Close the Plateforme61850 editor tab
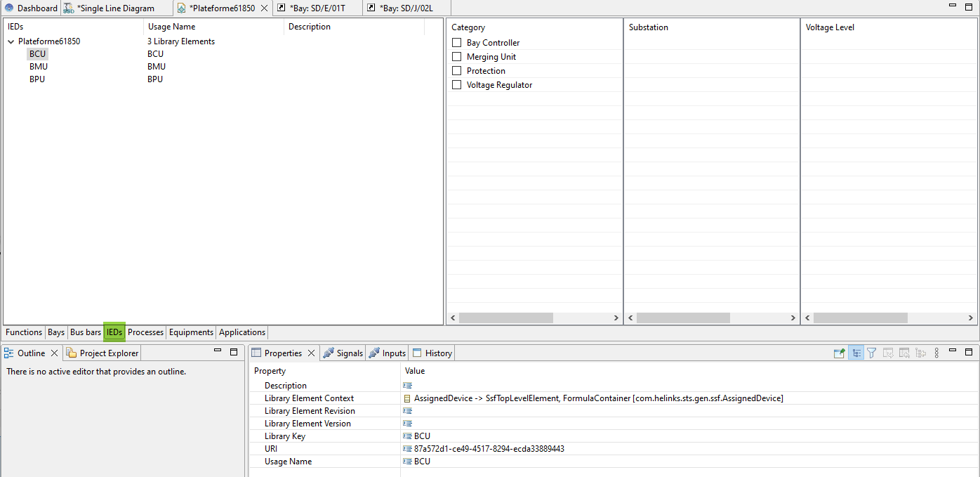 point(264,8)
